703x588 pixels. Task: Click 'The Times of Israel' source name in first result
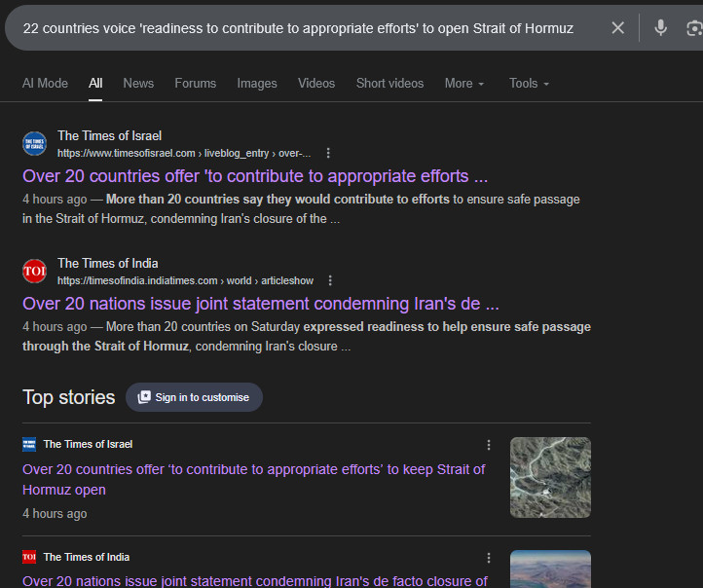click(109, 135)
